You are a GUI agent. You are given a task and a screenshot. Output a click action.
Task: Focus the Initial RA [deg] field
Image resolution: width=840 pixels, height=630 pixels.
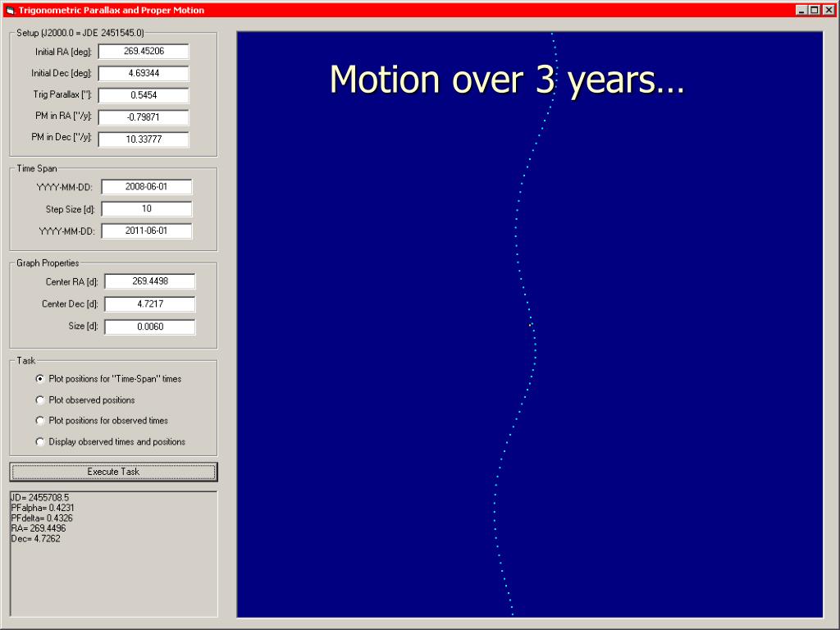tap(144, 52)
